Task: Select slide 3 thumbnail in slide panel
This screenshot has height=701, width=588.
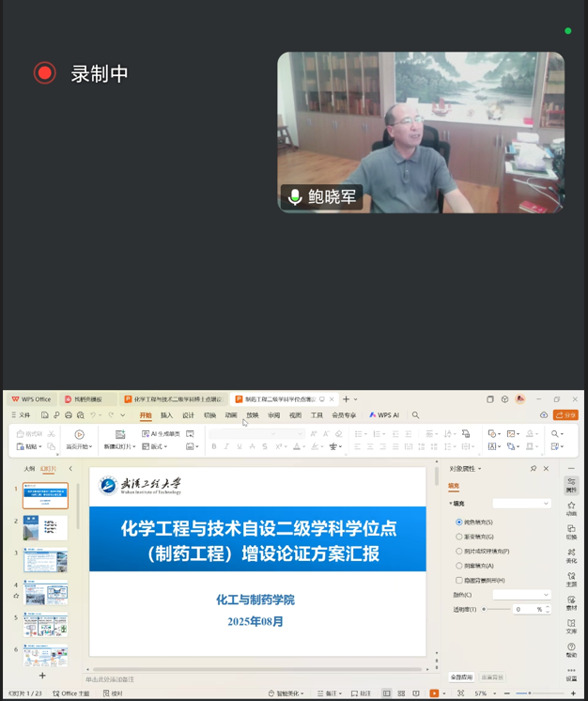Action: tap(45, 560)
